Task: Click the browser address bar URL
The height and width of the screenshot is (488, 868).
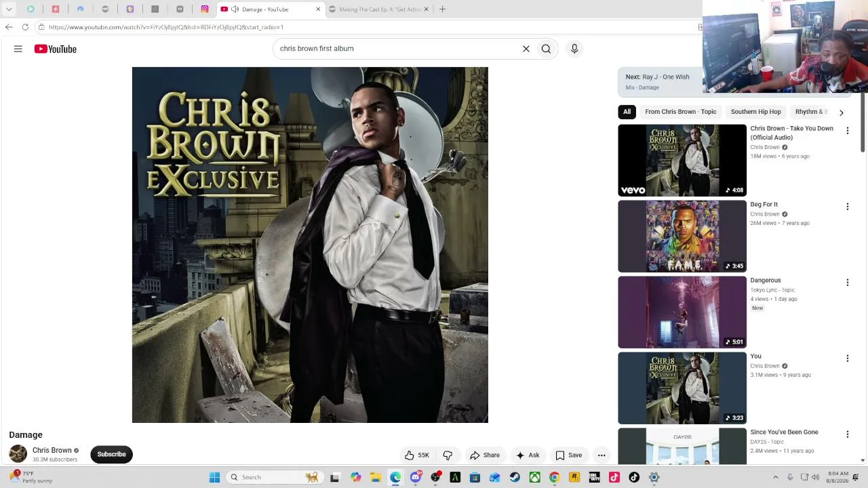Action: point(166,27)
